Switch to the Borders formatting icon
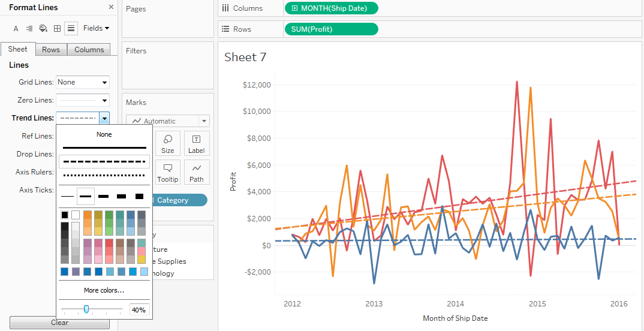Image resolution: width=644 pixels, height=331 pixels. (x=57, y=28)
